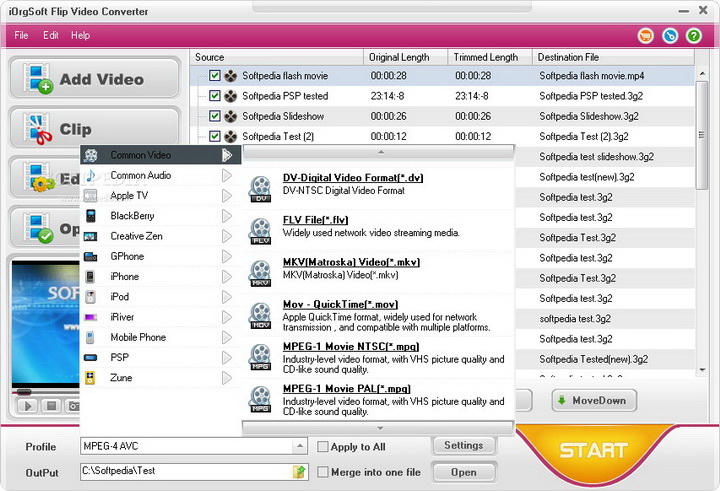Expand iPhone submenu arrow
Screen dimensions: 720x491
226,277
